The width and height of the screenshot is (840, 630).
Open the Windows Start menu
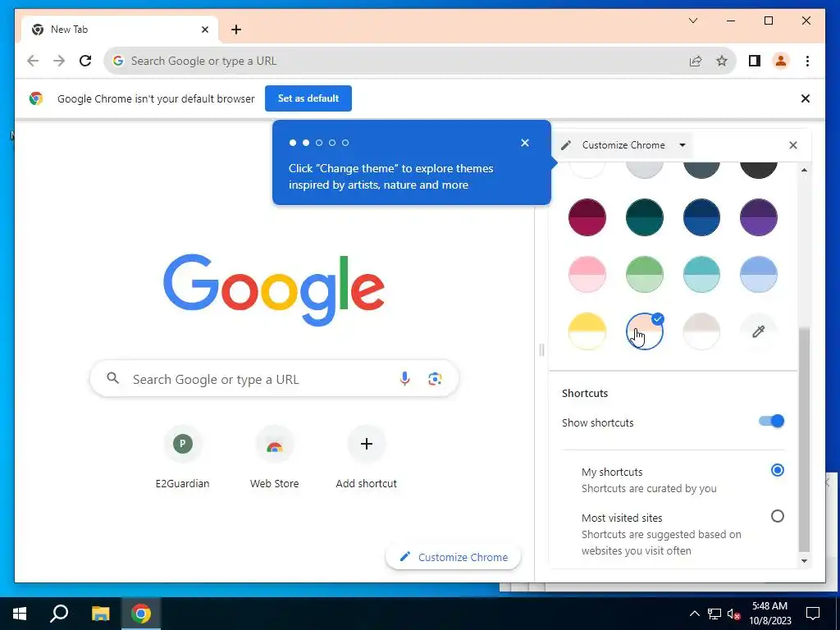click(20, 614)
